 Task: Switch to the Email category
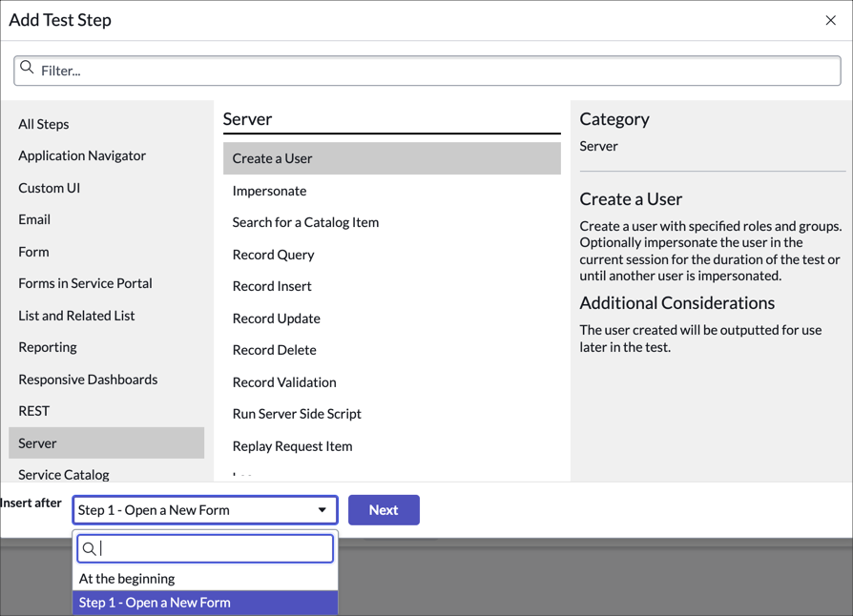[x=34, y=219]
